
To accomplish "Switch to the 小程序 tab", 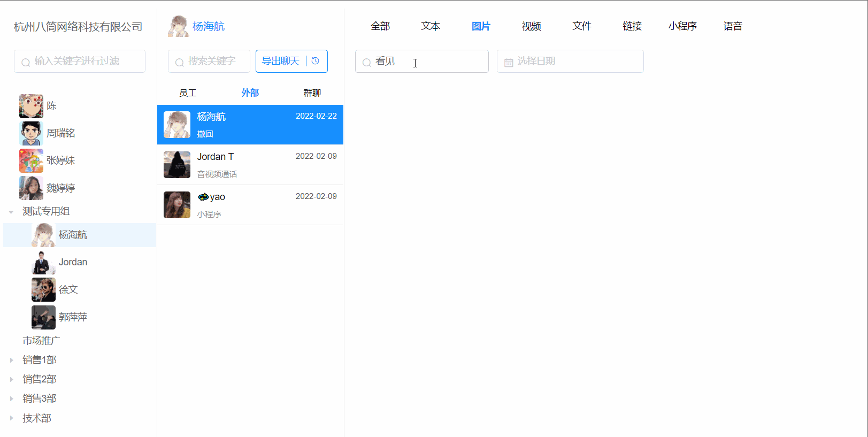I will click(x=682, y=26).
